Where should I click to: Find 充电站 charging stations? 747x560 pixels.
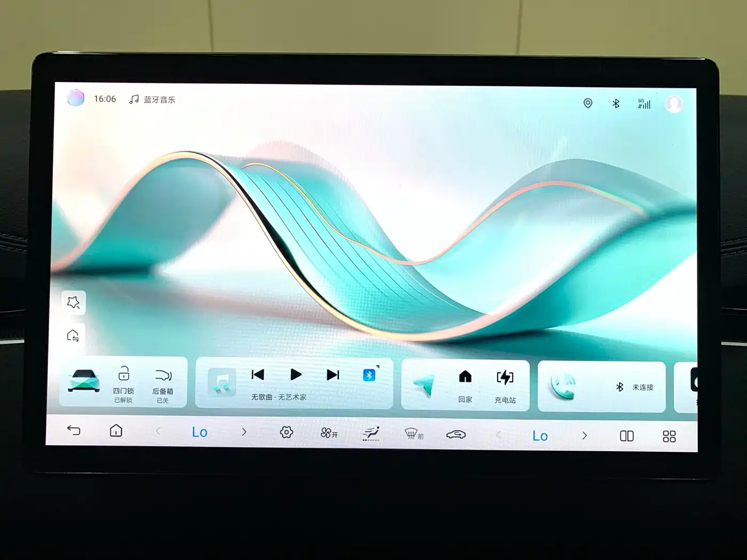click(505, 387)
